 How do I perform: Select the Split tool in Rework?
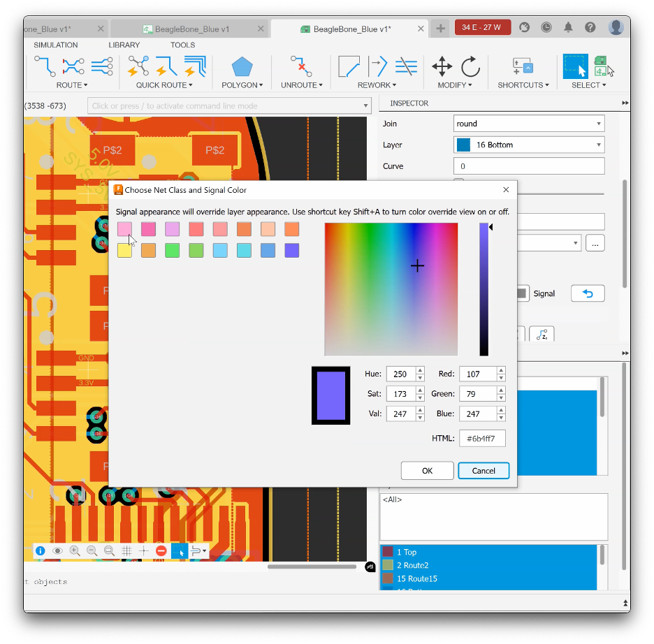point(377,66)
